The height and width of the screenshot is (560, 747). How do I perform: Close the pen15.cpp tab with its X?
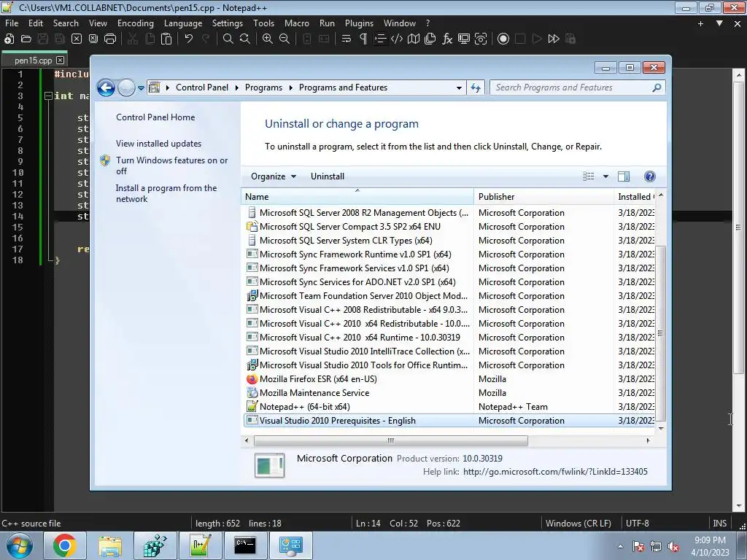[x=60, y=60]
